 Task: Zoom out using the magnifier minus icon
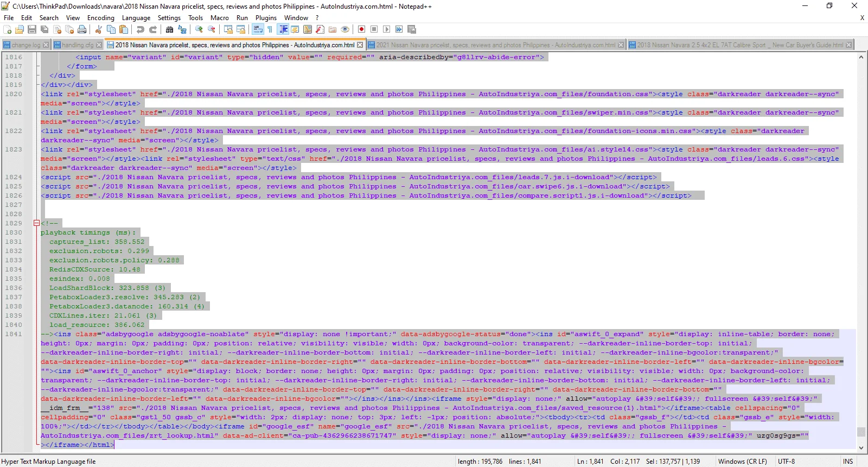point(212,29)
